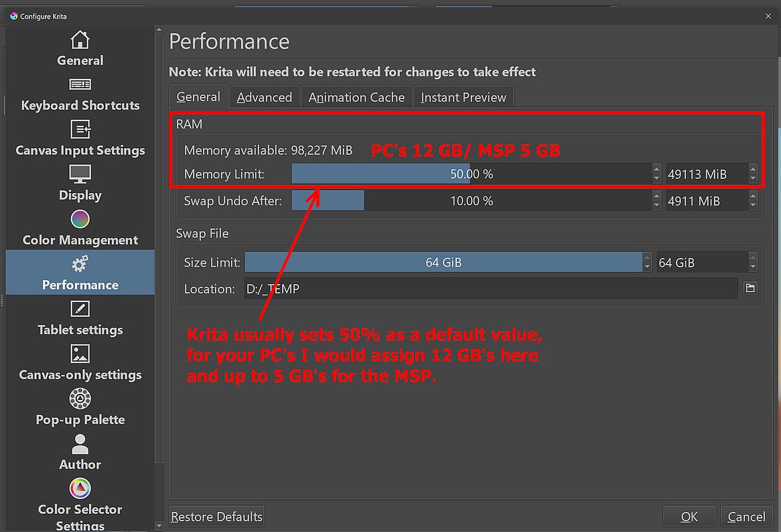Click the Swap Undo After slider
Image resolution: width=781 pixels, height=532 pixels.
(471, 201)
